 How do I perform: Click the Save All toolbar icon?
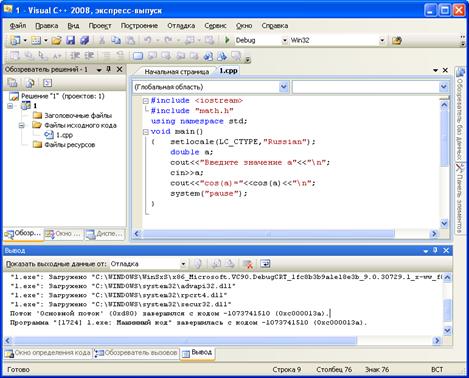tap(85, 40)
